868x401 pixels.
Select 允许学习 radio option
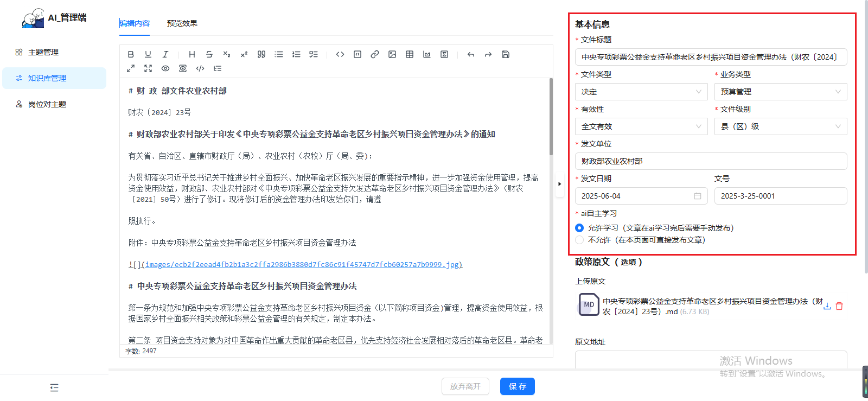pos(579,228)
